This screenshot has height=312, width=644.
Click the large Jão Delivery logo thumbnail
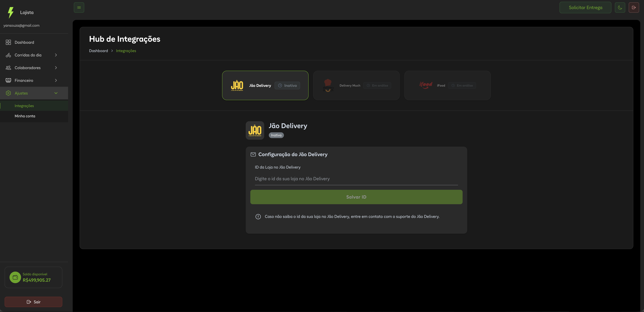click(255, 130)
